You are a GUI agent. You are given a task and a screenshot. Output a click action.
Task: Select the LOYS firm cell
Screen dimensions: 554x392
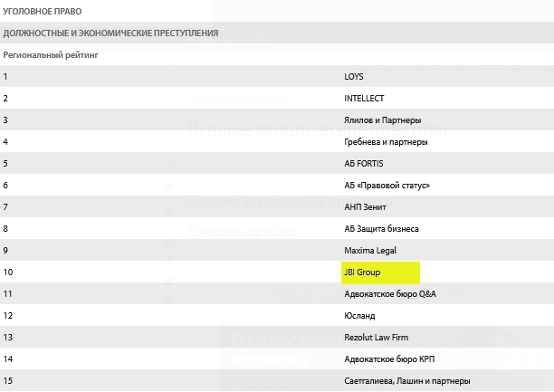point(354,76)
